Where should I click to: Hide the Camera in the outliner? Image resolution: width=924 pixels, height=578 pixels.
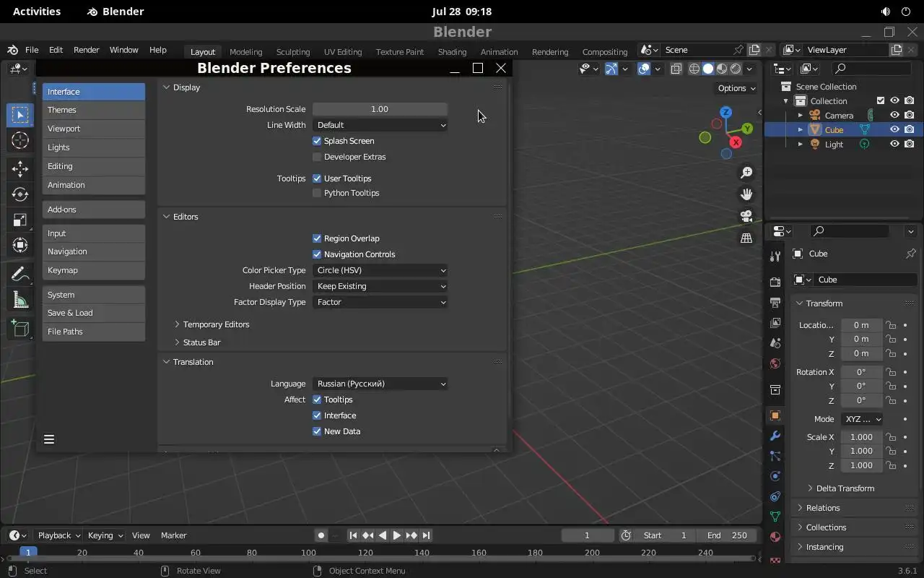click(x=894, y=115)
